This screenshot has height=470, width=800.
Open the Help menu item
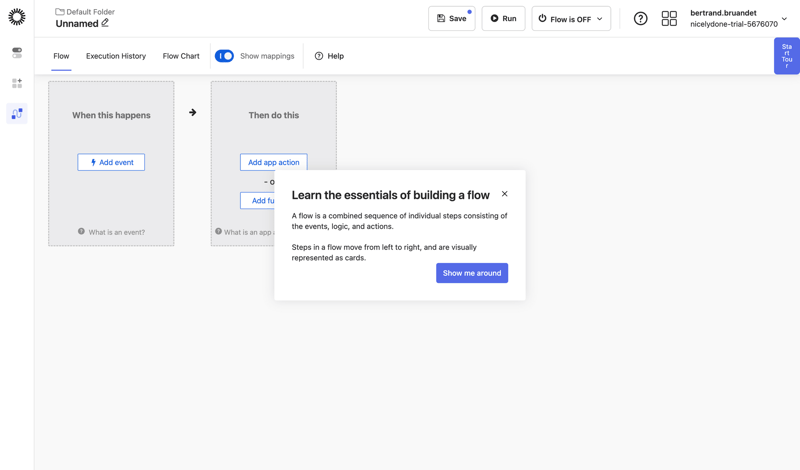point(329,56)
